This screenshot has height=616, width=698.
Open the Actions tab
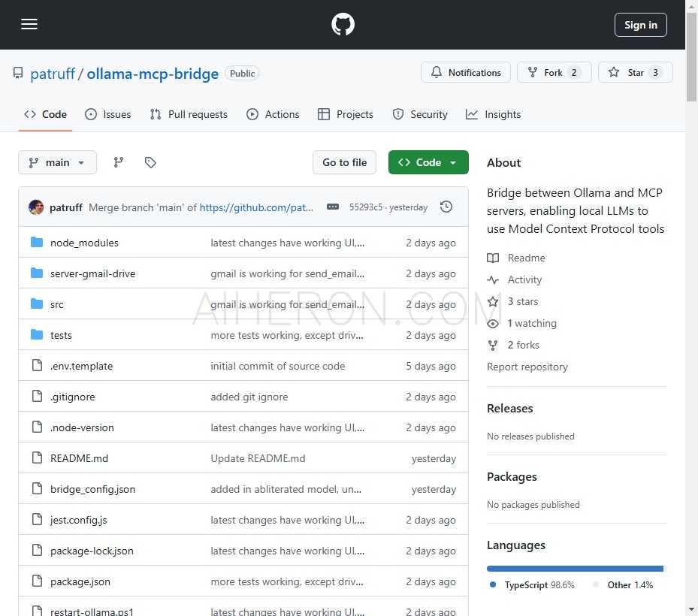click(x=273, y=114)
